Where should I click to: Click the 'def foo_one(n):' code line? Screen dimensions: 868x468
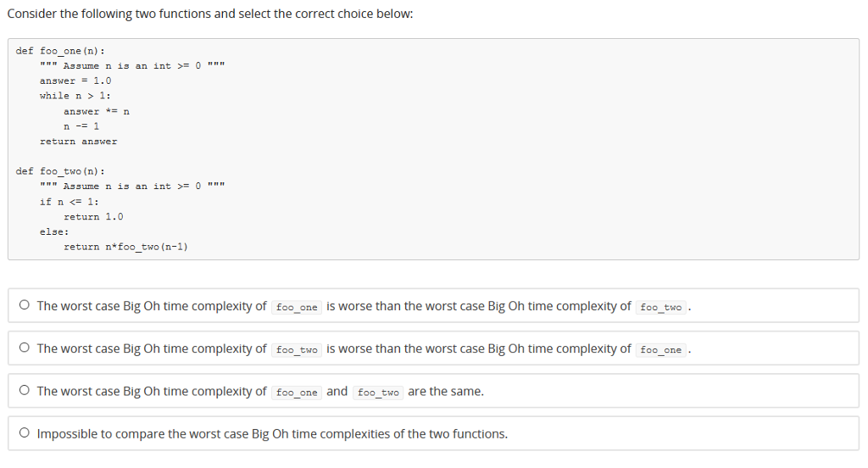tap(60, 51)
